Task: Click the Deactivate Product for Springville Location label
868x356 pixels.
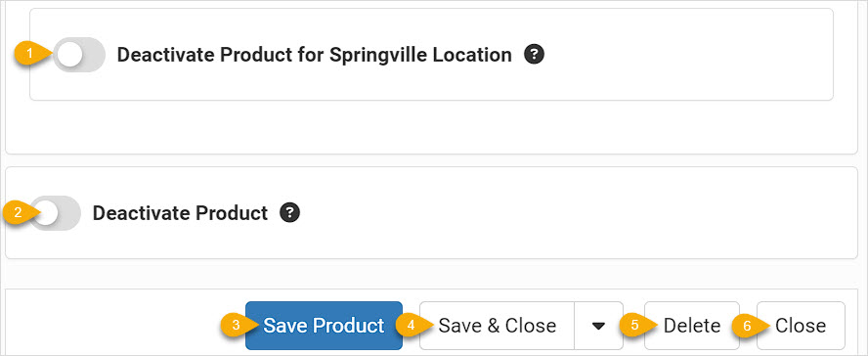Action: pos(315,55)
